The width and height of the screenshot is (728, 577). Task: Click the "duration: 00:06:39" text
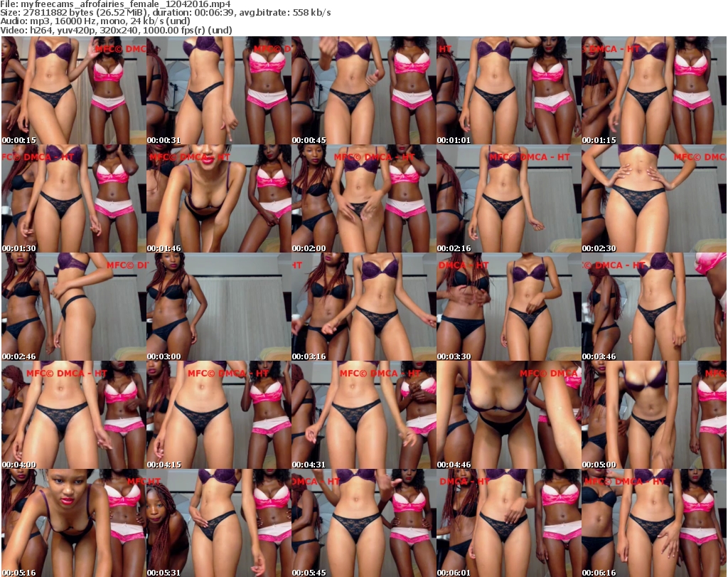tap(193, 13)
